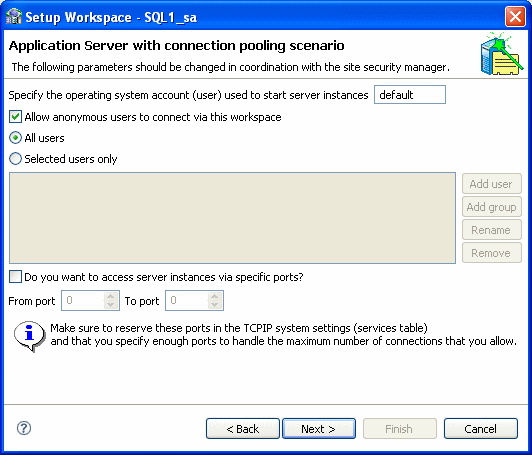532x455 pixels.
Task: Increase the From port value
Action: 111,296
